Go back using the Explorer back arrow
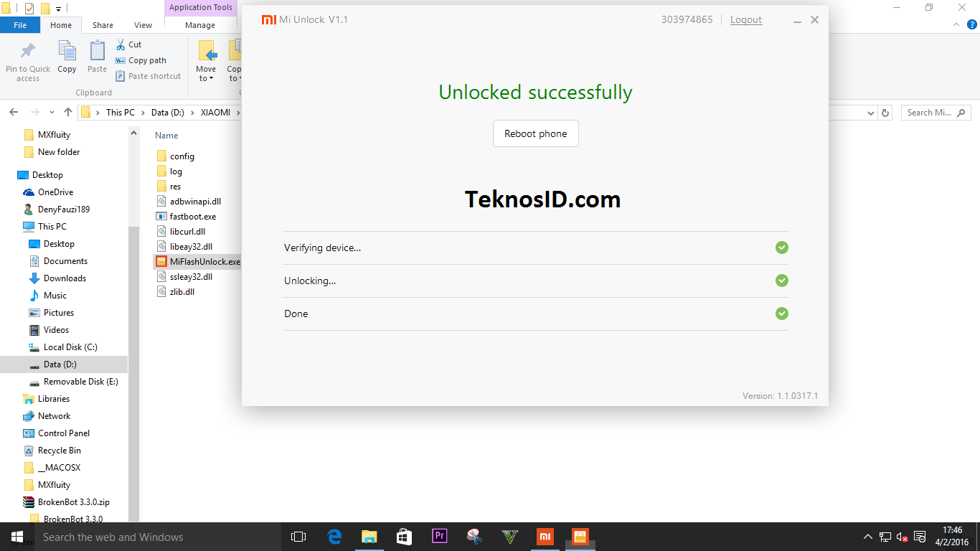The height and width of the screenshot is (551, 980). coord(14,113)
